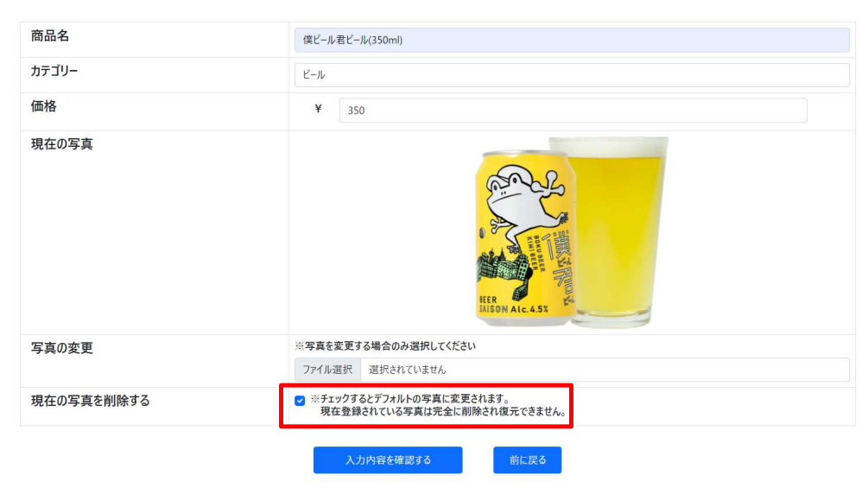Click the 現在登録されている写真は完全に削除 warning text
The height and width of the screenshot is (494, 868).
coord(443,412)
